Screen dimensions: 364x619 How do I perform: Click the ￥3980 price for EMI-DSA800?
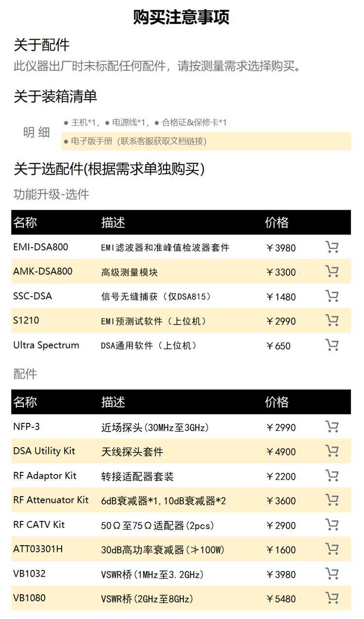[x=281, y=248]
